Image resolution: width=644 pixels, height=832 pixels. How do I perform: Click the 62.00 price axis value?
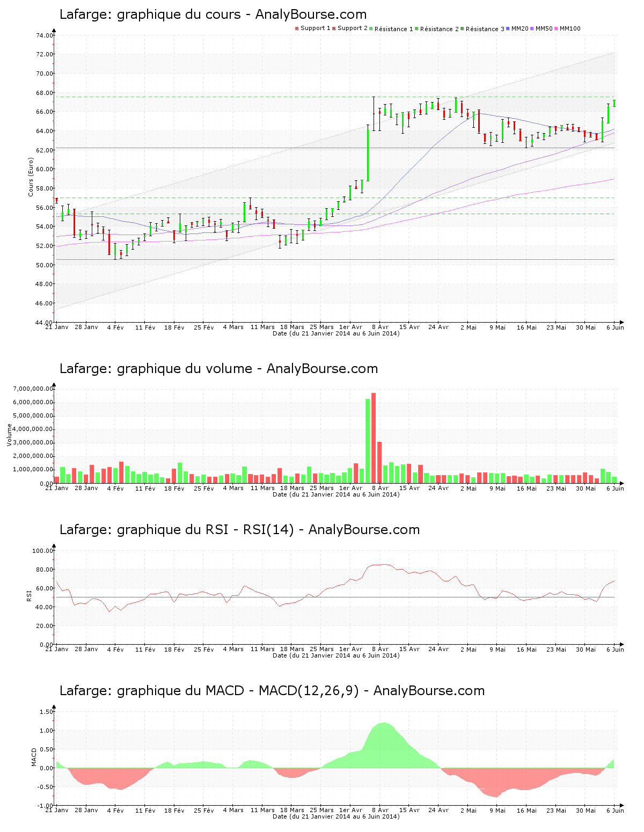click(x=45, y=150)
